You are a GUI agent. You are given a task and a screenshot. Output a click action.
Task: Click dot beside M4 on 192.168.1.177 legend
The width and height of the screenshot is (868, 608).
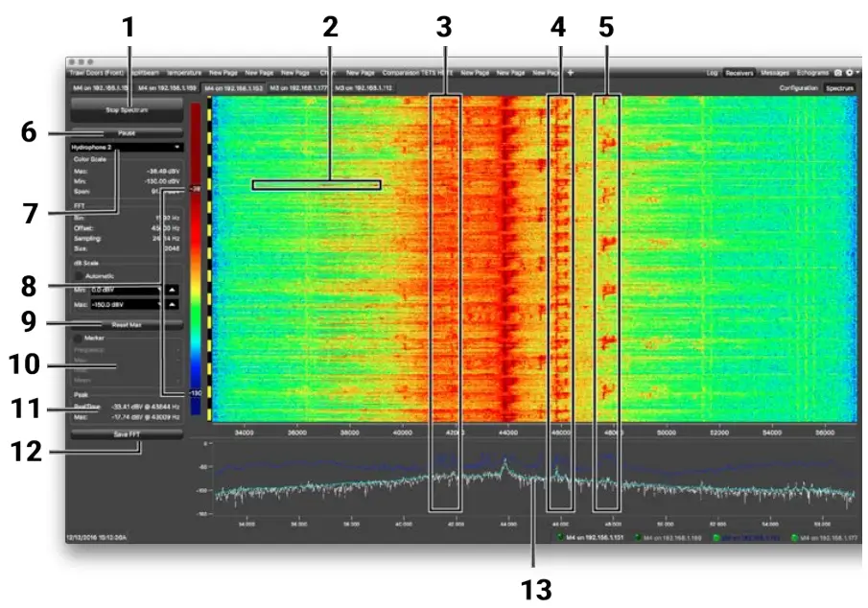795,537
